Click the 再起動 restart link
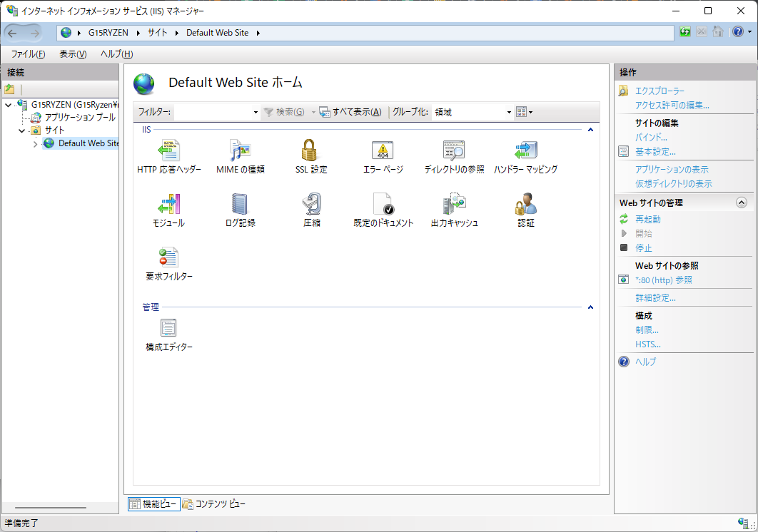 click(x=648, y=220)
